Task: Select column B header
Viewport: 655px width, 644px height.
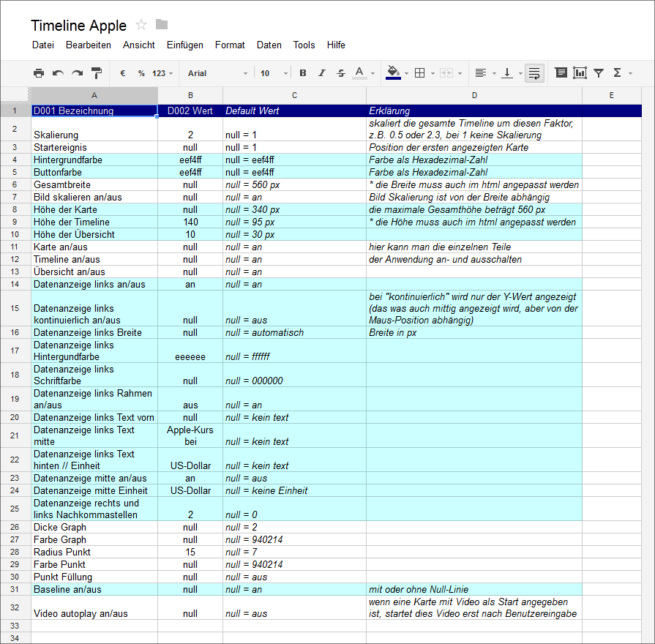Action: point(190,95)
